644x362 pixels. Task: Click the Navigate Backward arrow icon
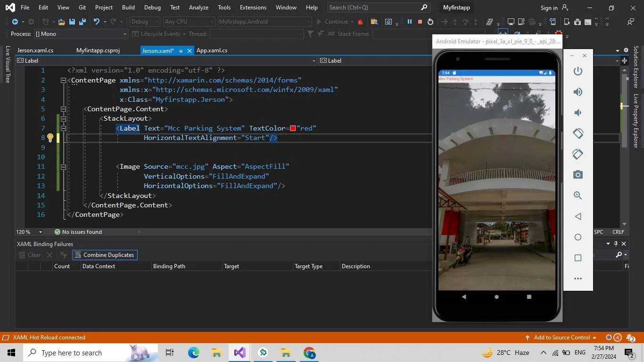[15, 22]
